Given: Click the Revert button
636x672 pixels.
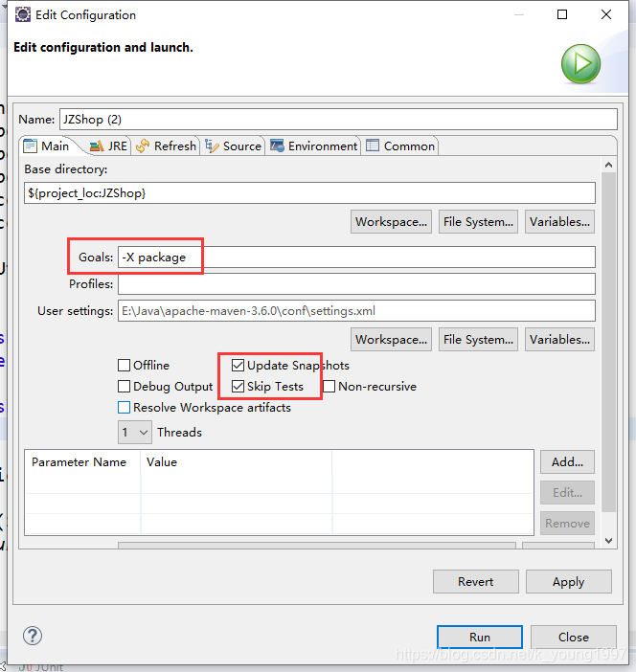Looking at the screenshot, I should tap(476, 582).
